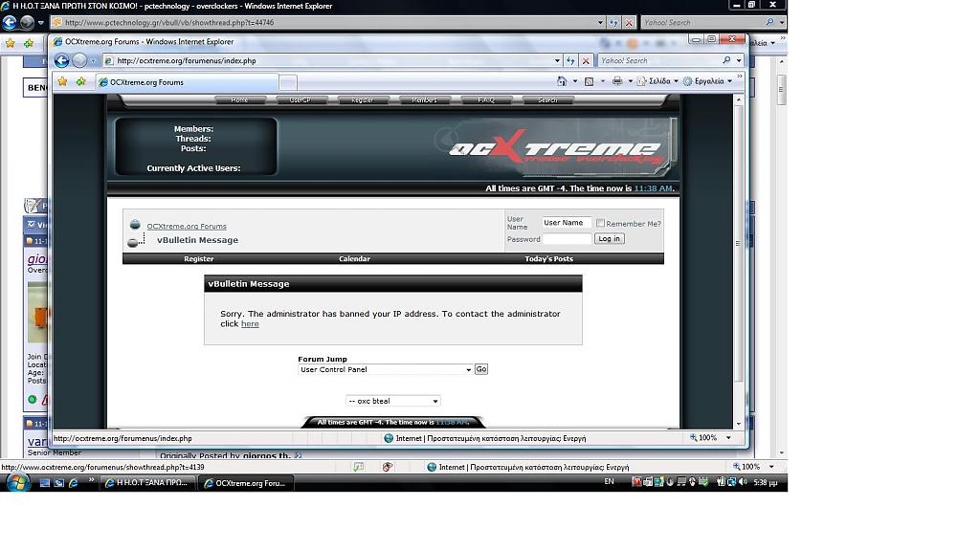Click Stop icon in pctechnology window address bar

629,23
